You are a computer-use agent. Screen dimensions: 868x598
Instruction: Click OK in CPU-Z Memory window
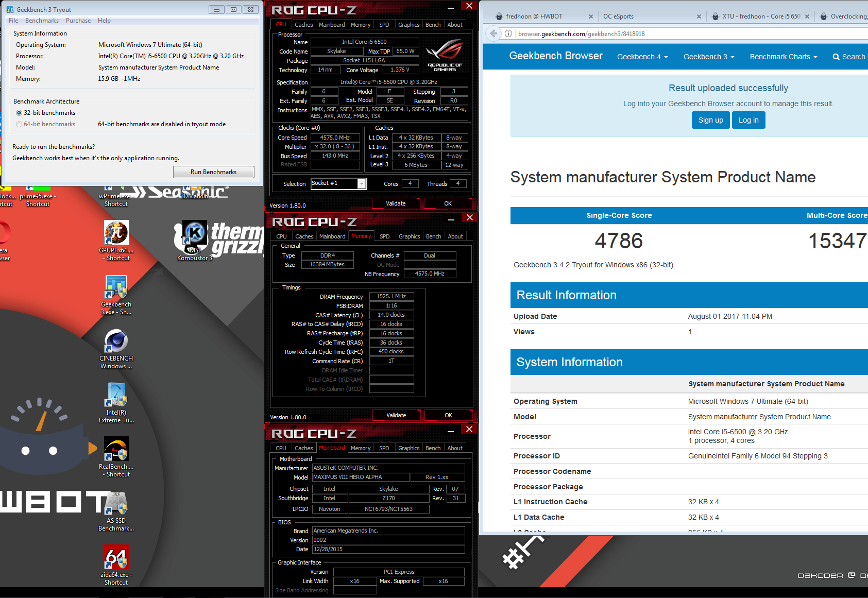click(448, 415)
